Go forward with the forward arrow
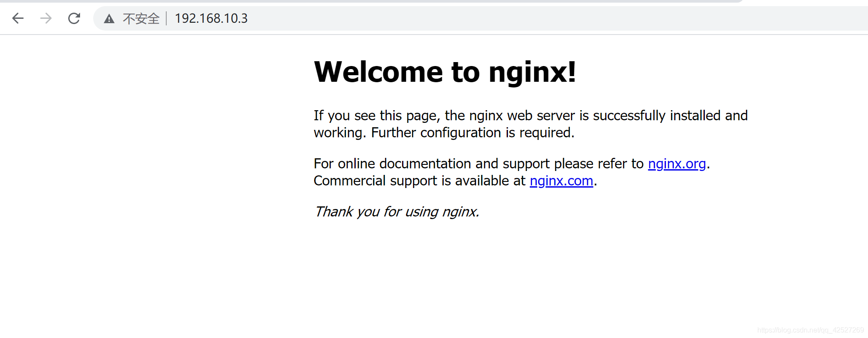 coord(46,18)
